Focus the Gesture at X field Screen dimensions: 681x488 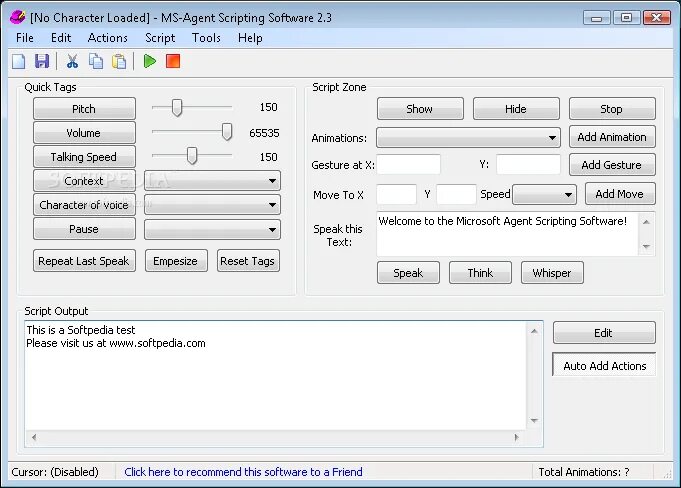point(408,165)
